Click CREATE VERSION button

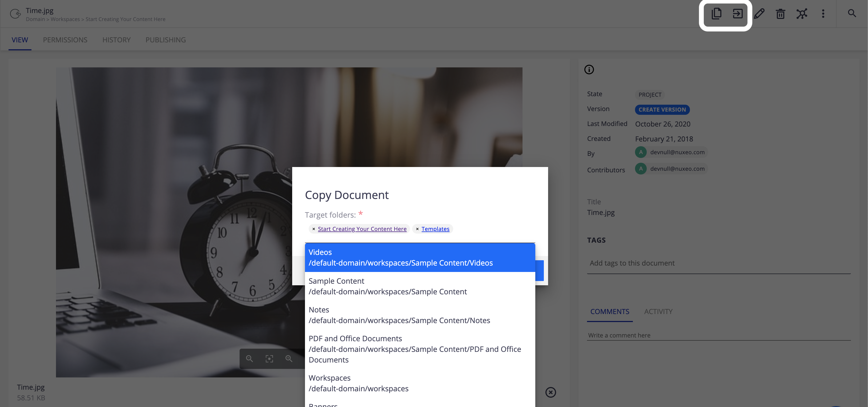(x=662, y=109)
